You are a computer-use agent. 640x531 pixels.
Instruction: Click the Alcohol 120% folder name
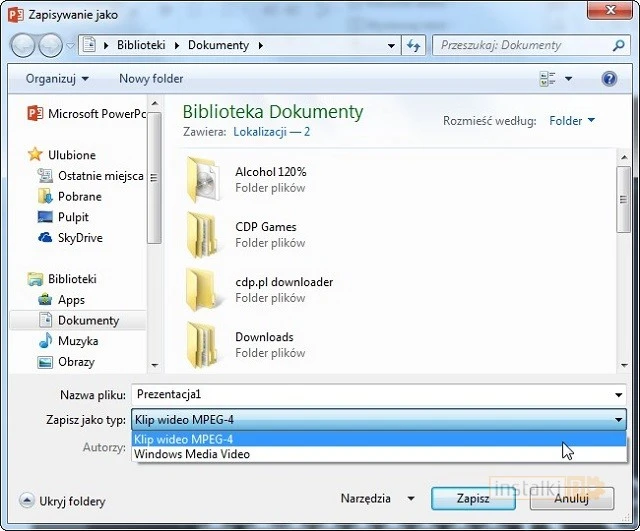point(271,172)
